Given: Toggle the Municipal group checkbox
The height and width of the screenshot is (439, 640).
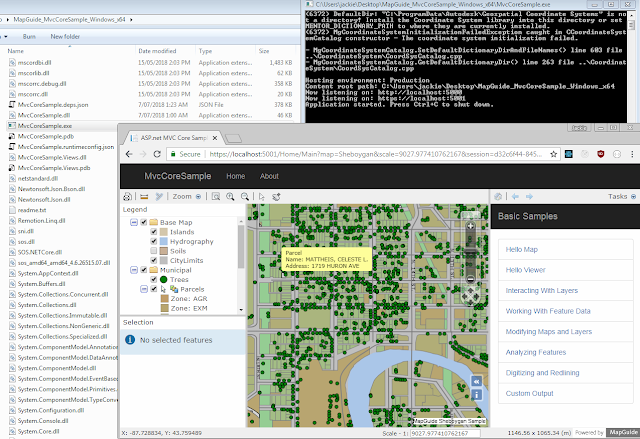Looking at the screenshot, I should click(144, 270).
